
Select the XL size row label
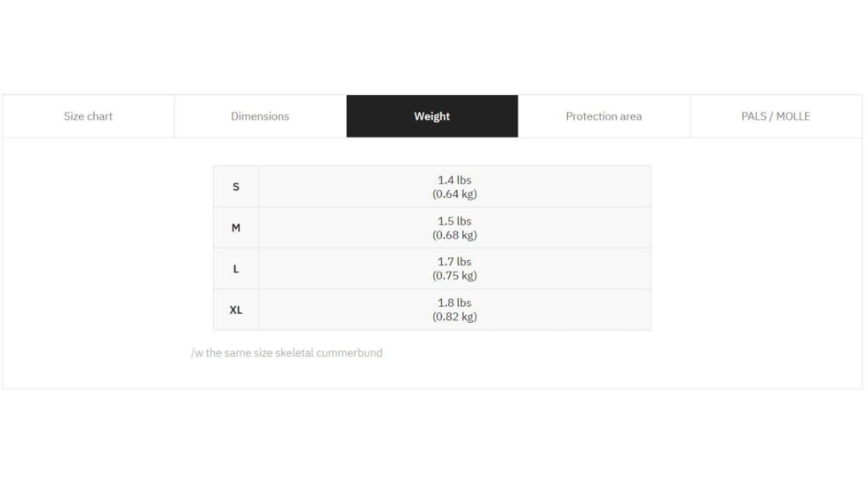[236, 310]
